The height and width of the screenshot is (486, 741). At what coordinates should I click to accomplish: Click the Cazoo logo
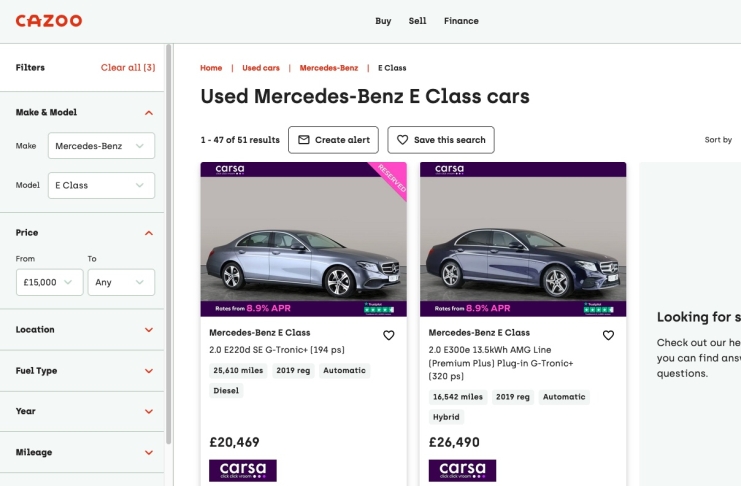tap(49, 21)
